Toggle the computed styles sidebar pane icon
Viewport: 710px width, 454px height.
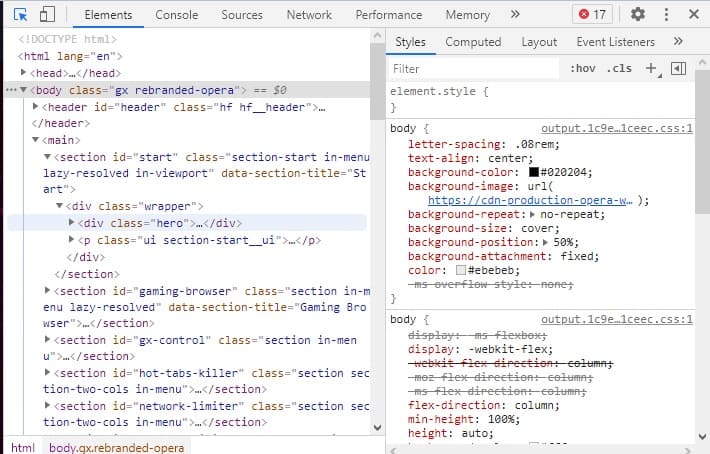[x=678, y=69]
